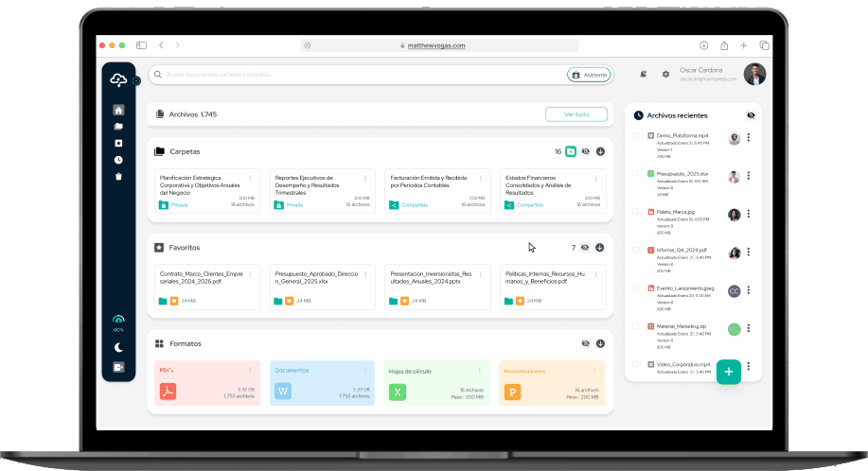Expand the sidebar with the arrow toggle
The image size is (868, 471).
136,80
